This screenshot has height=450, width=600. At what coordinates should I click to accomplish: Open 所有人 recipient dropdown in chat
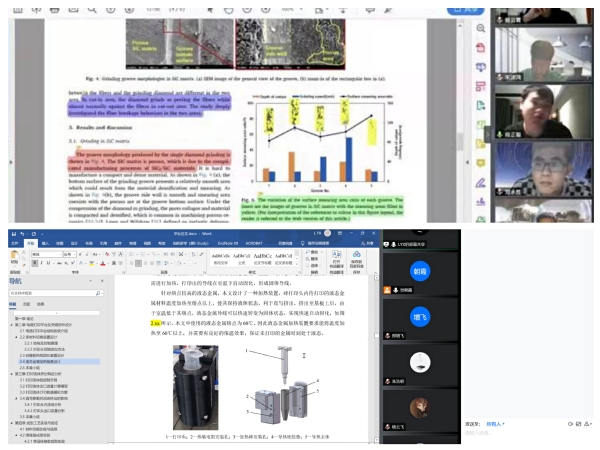[496, 424]
